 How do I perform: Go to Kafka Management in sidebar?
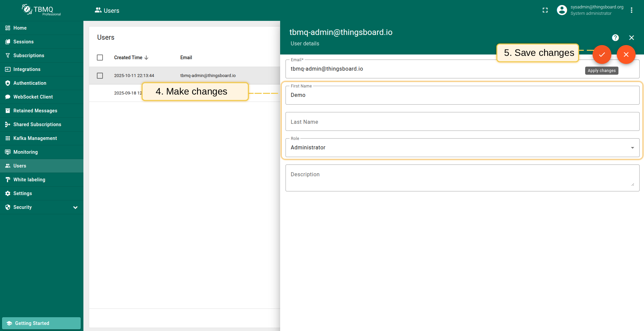(x=35, y=138)
